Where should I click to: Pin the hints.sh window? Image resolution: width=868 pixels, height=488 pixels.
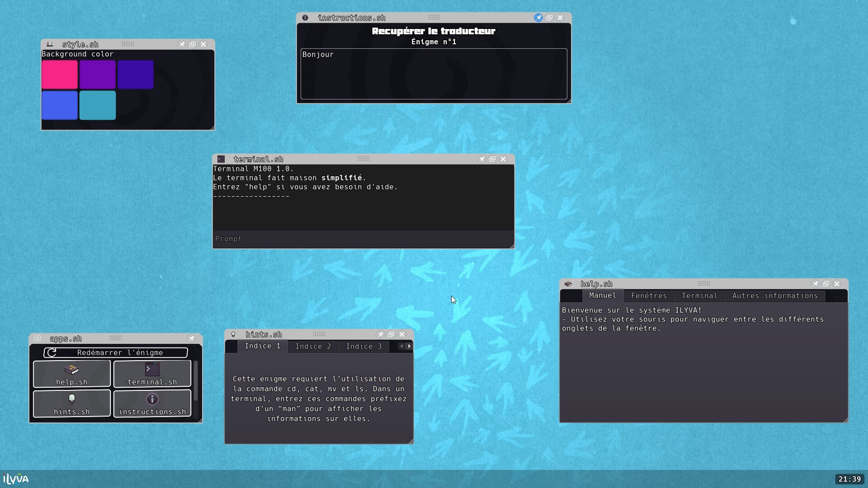(x=380, y=334)
